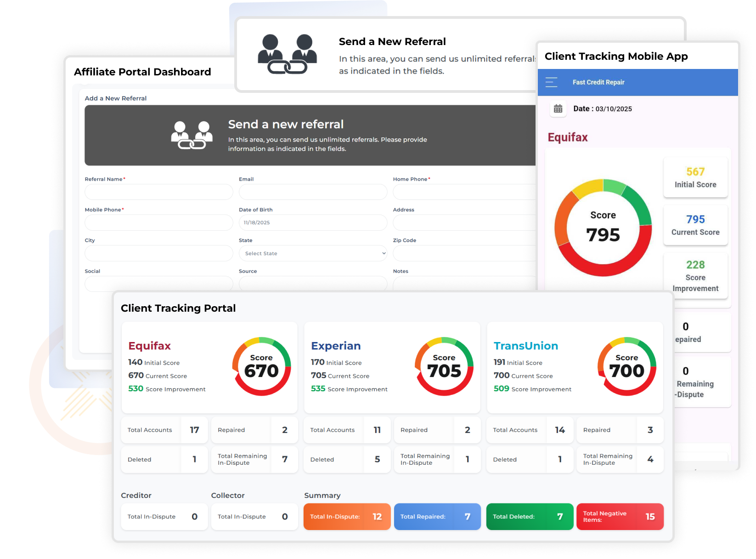
Task: Open the Date of Birth date field
Action: click(x=313, y=222)
